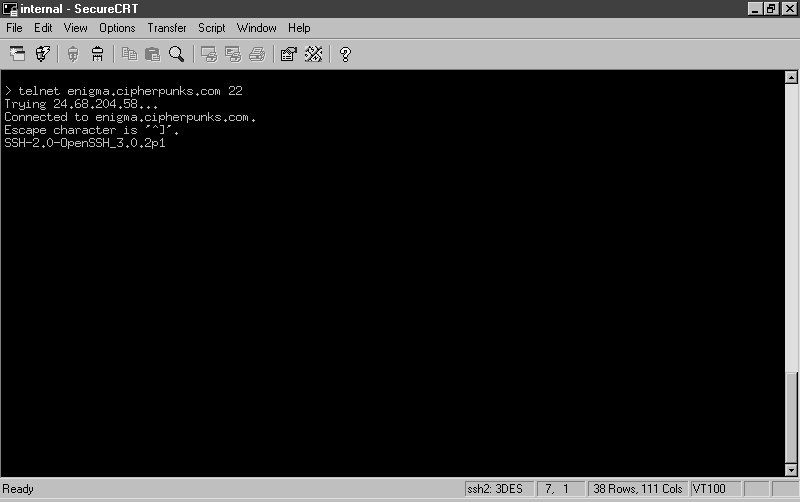Click the cursor position '7, 1' status field
This screenshot has width=800, height=502.
click(560, 489)
